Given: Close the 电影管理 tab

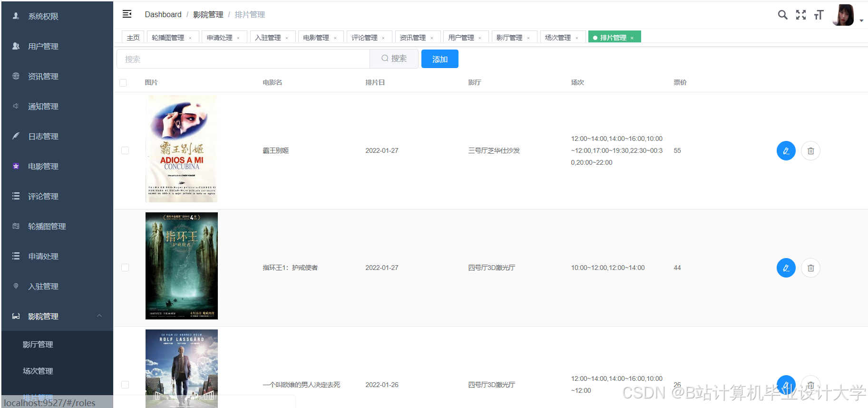Looking at the screenshot, I should pos(335,38).
